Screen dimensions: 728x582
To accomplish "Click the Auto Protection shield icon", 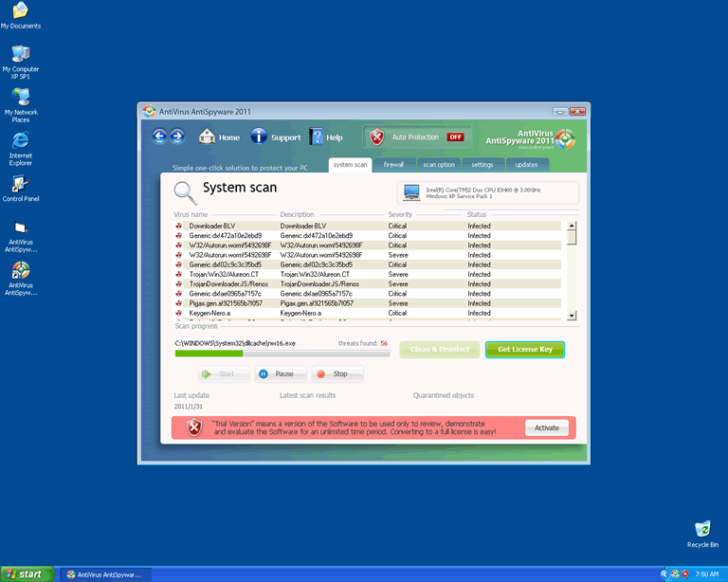I will click(x=377, y=137).
